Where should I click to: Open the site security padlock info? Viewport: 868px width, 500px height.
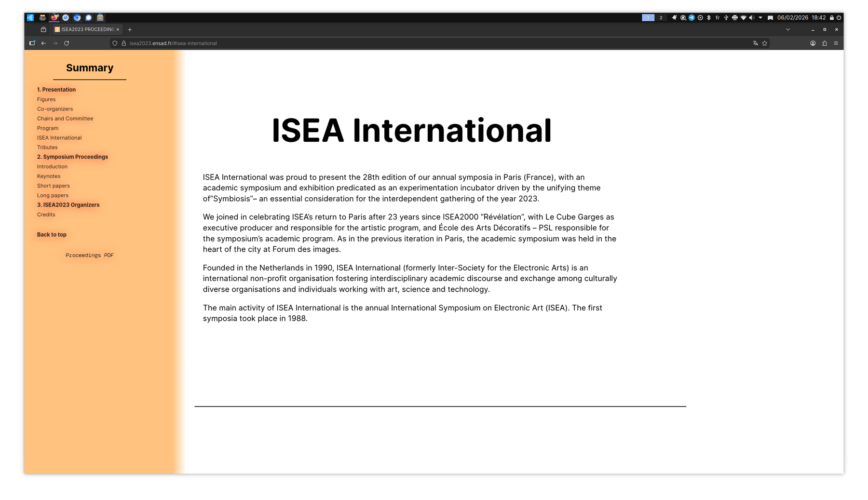123,43
